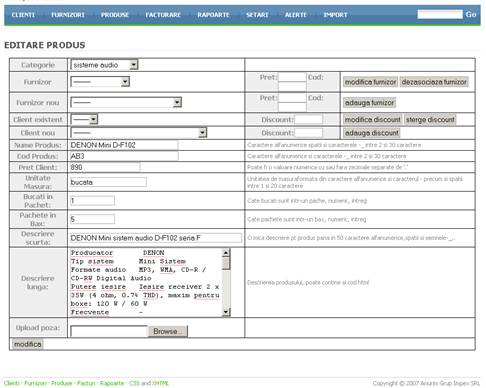
Task: Click the adauga discount button
Action: click(x=371, y=133)
